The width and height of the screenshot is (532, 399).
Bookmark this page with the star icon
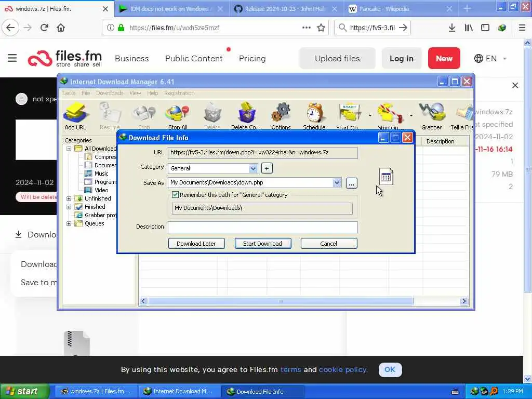click(321, 28)
